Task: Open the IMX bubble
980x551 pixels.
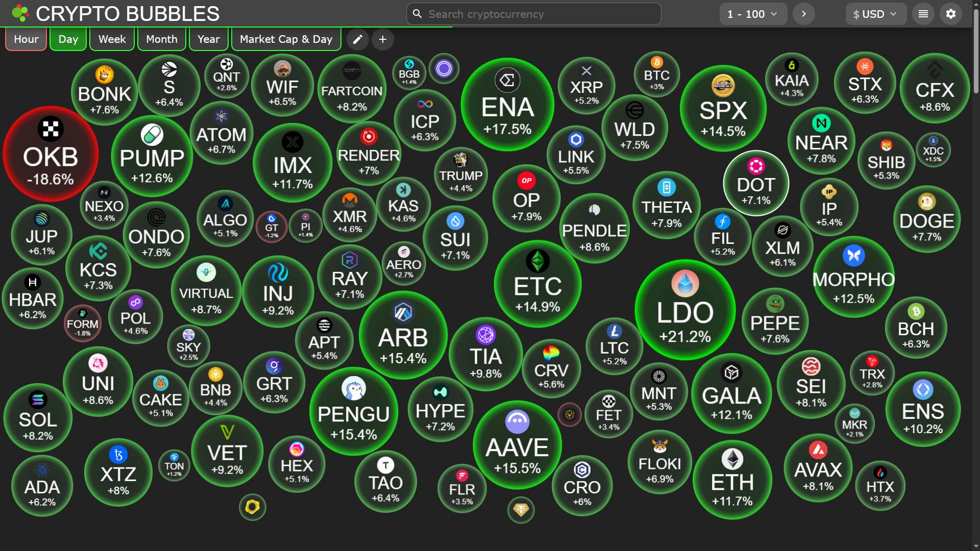Action: tap(292, 163)
